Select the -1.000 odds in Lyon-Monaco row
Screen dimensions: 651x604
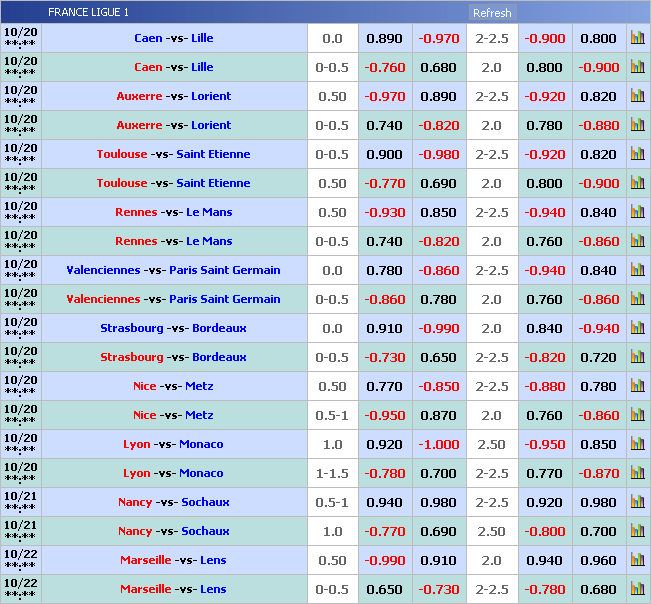pos(439,444)
